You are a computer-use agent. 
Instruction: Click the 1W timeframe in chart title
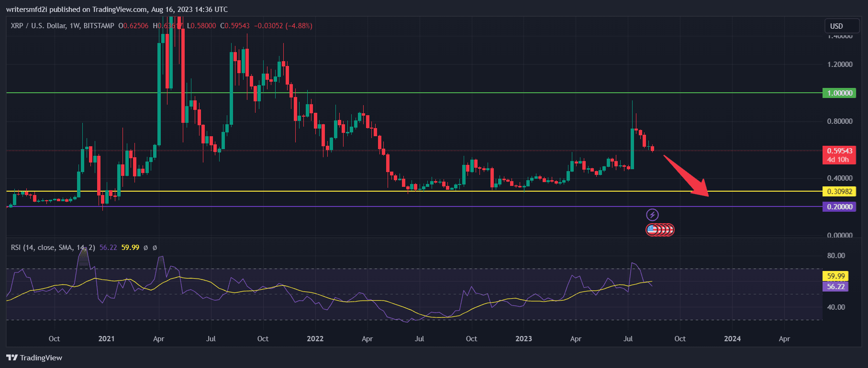click(75, 26)
